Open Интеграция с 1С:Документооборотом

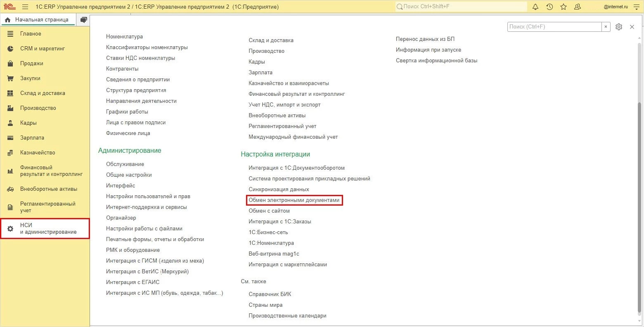296,168
